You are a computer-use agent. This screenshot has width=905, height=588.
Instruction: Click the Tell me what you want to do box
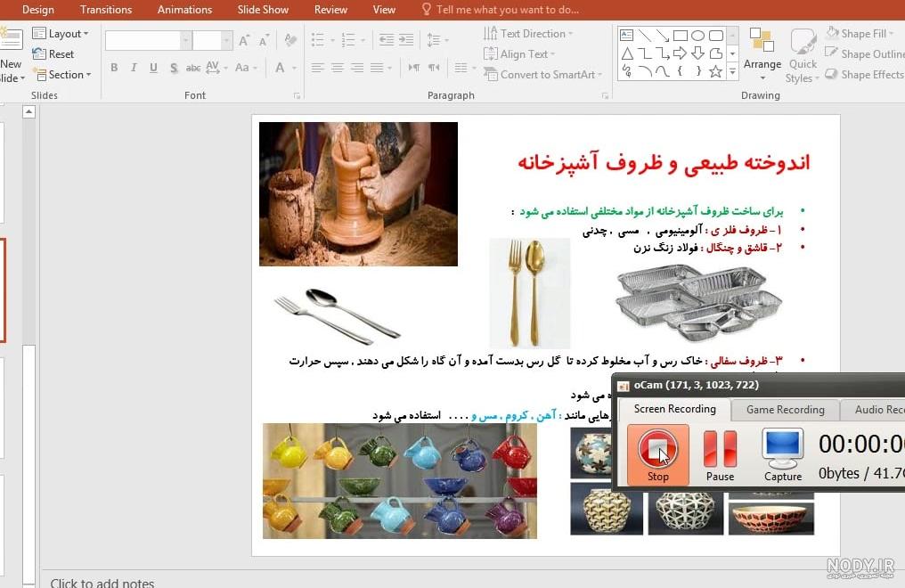(501, 10)
